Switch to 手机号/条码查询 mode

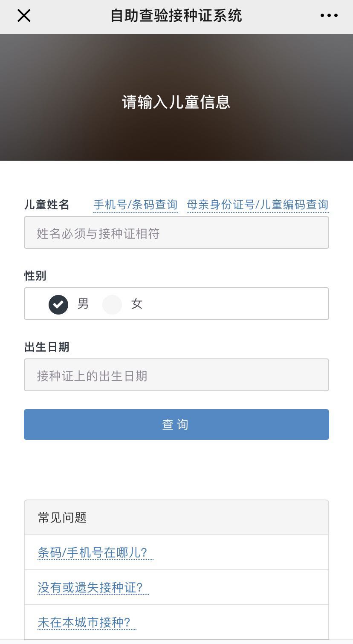tap(136, 205)
